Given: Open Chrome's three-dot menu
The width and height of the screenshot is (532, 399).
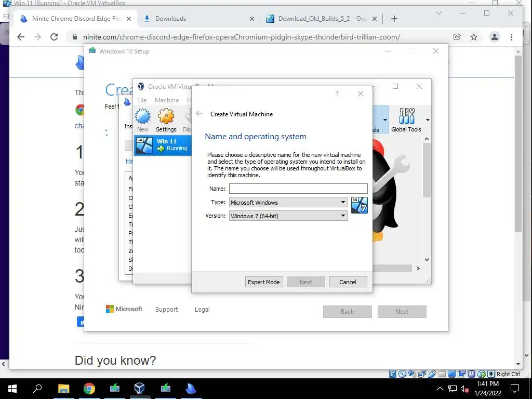Looking at the screenshot, I should [x=511, y=37].
